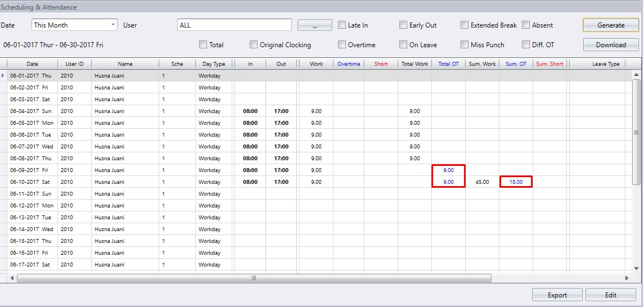The height and width of the screenshot is (307, 644).
Task: Click the 9.00 Total Work cell for 06-07-2017
Action: 415,147
